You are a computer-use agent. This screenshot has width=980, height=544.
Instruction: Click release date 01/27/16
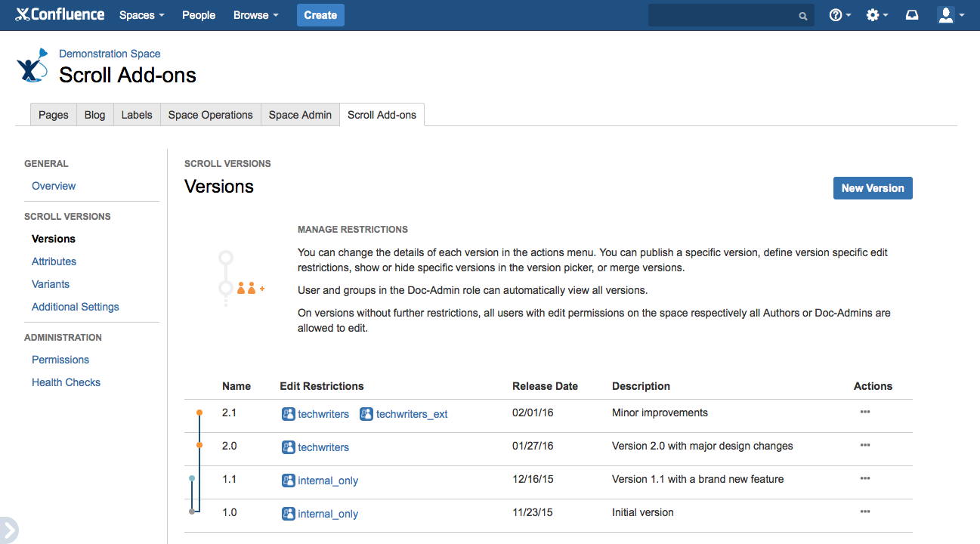[533, 446]
